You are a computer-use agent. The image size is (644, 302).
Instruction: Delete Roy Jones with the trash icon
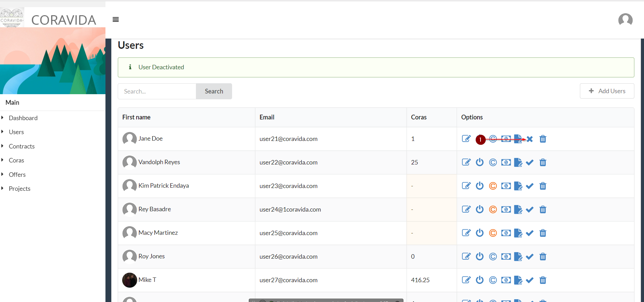point(543,257)
